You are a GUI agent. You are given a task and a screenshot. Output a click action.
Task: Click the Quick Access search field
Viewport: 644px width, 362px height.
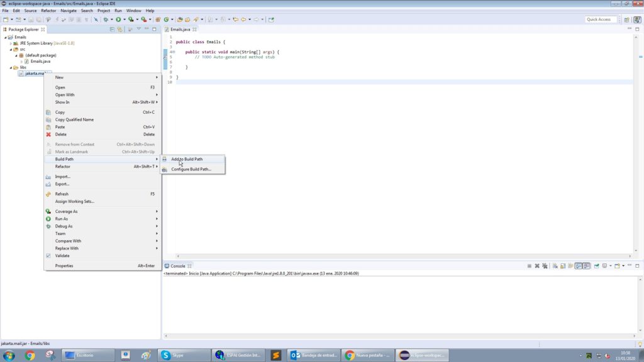pos(601,19)
